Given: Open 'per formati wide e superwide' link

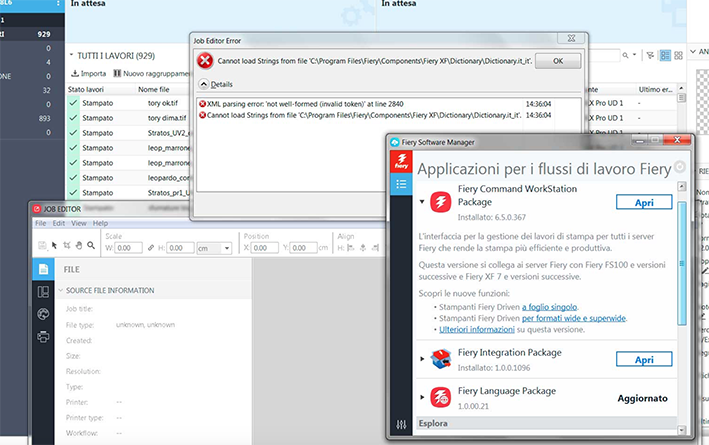Looking at the screenshot, I should [x=574, y=318].
